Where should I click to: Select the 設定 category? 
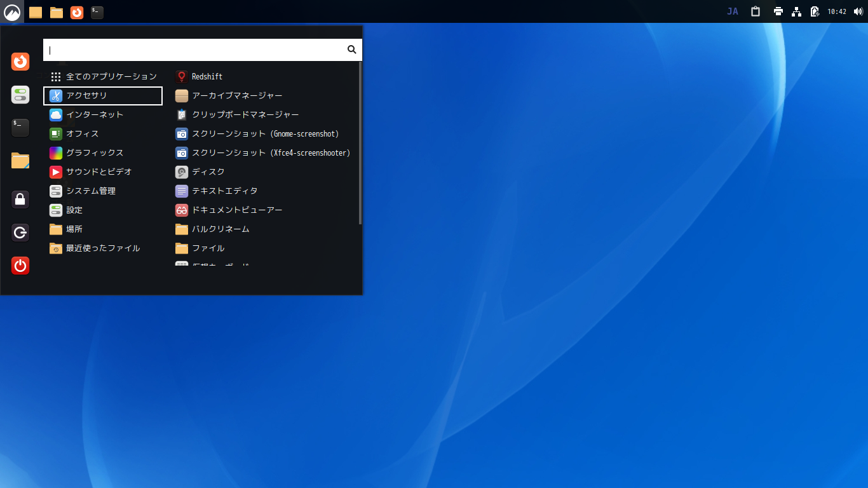click(x=103, y=210)
